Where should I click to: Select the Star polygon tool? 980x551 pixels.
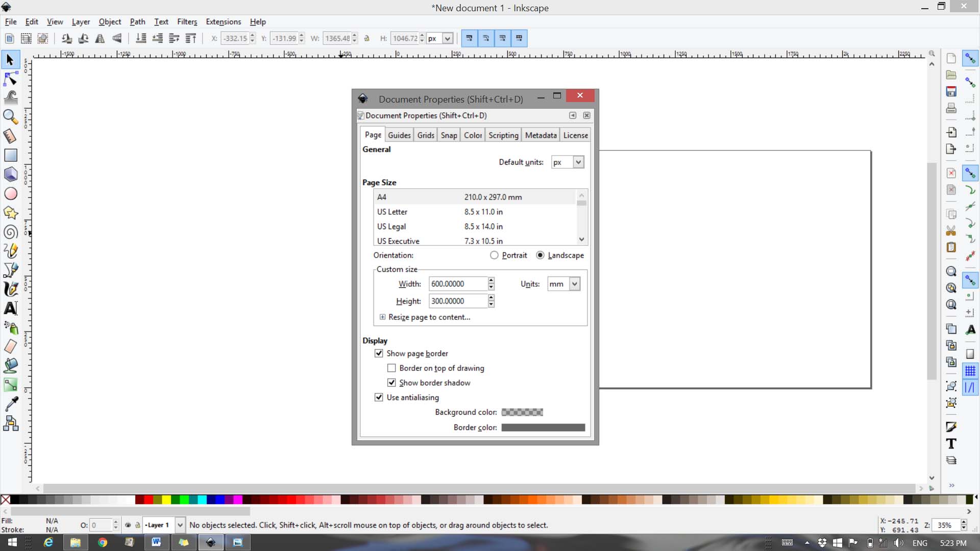10,213
